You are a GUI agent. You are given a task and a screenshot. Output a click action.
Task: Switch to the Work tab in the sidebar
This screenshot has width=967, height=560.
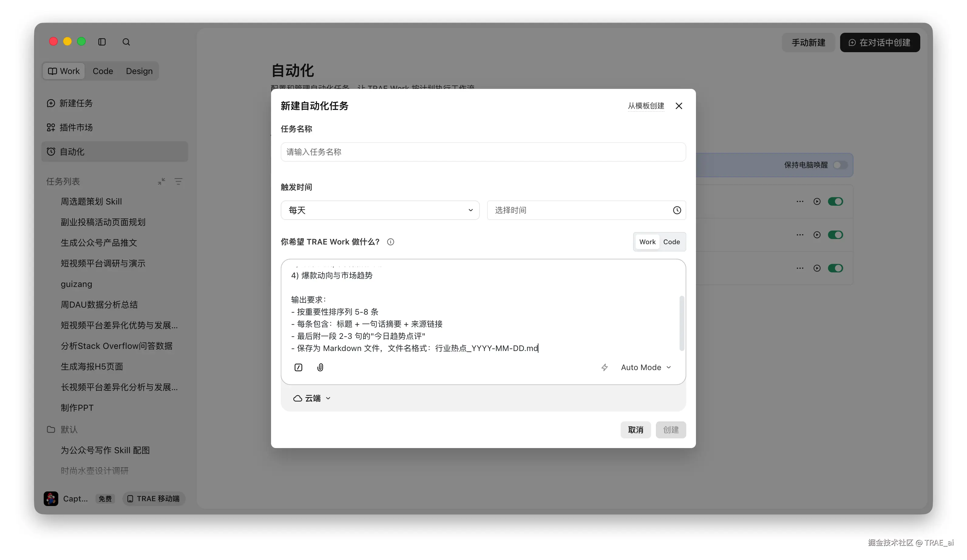(64, 71)
